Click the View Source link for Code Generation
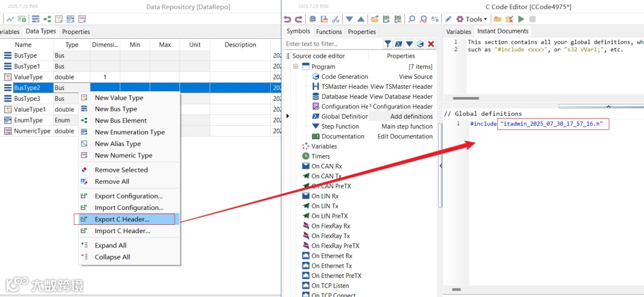Viewport: 644px width, 297px height. click(x=416, y=76)
